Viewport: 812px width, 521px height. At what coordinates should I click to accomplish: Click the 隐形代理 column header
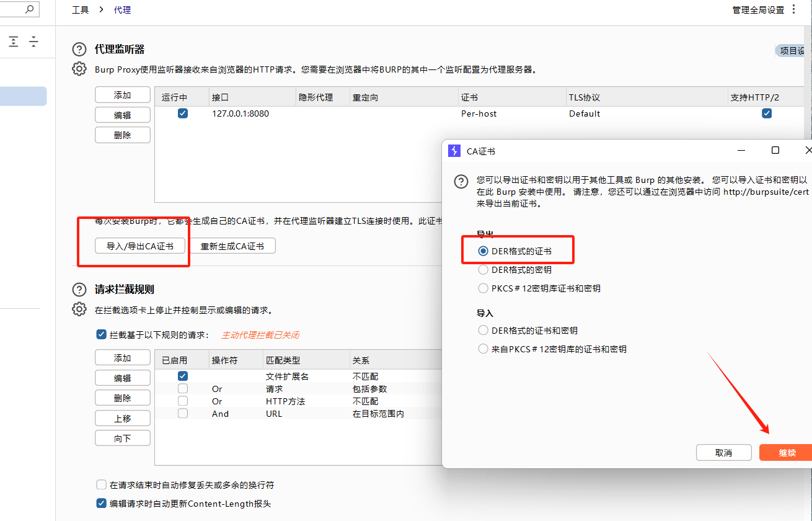[322, 97]
